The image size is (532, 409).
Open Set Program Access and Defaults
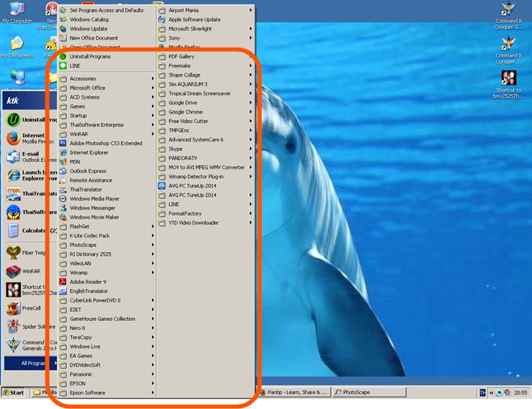[107, 10]
